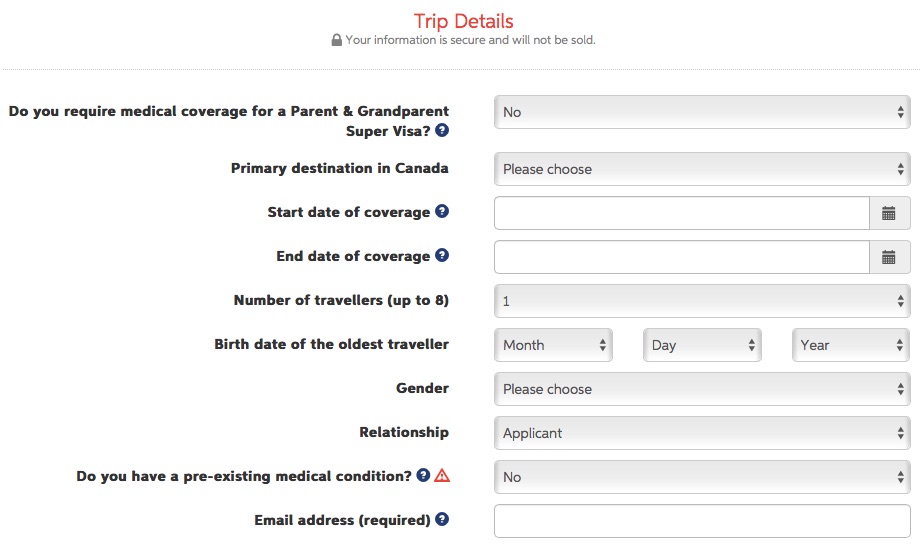This screenshot has width=921, height=553.
Task: Click help icon for pre-existing medical condition
Action: tap(424, 476)
